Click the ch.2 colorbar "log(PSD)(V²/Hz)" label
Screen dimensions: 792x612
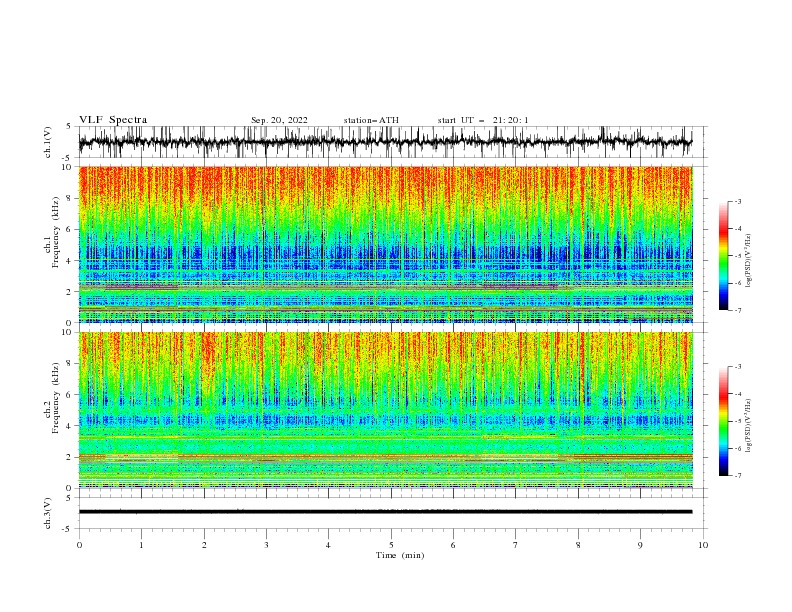[x=749, y=425]
